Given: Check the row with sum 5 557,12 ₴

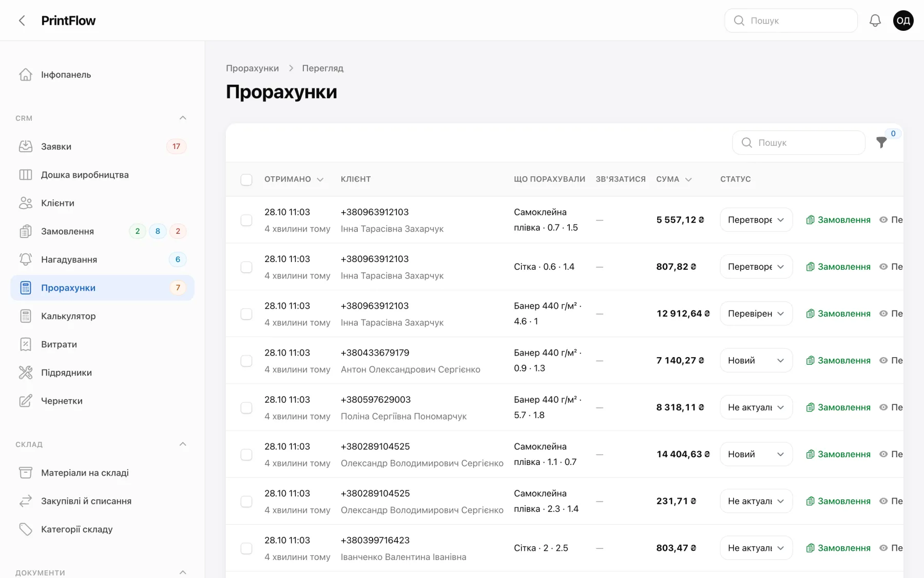Looking at the screenshot, I should click(x=246, y=220).
